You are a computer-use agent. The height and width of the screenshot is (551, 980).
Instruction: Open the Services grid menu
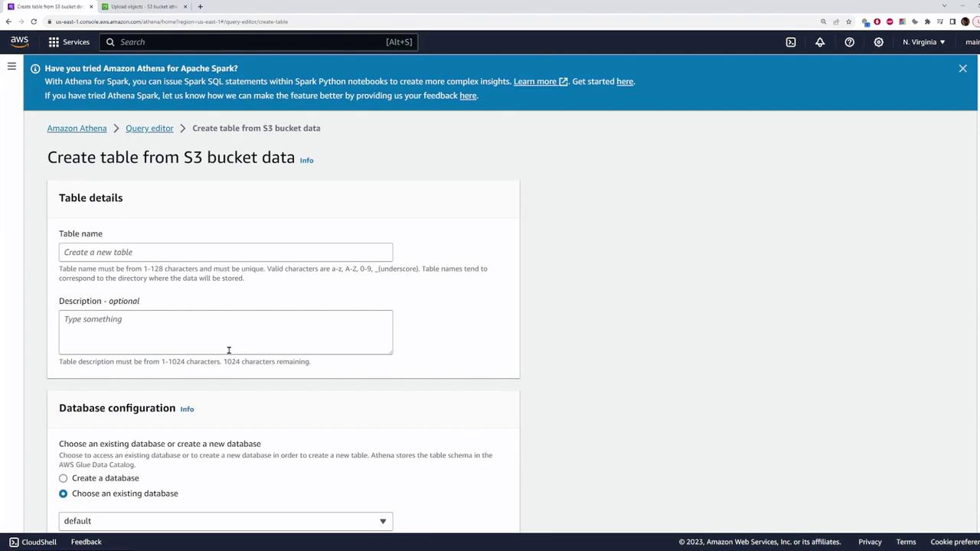[69, 42]
